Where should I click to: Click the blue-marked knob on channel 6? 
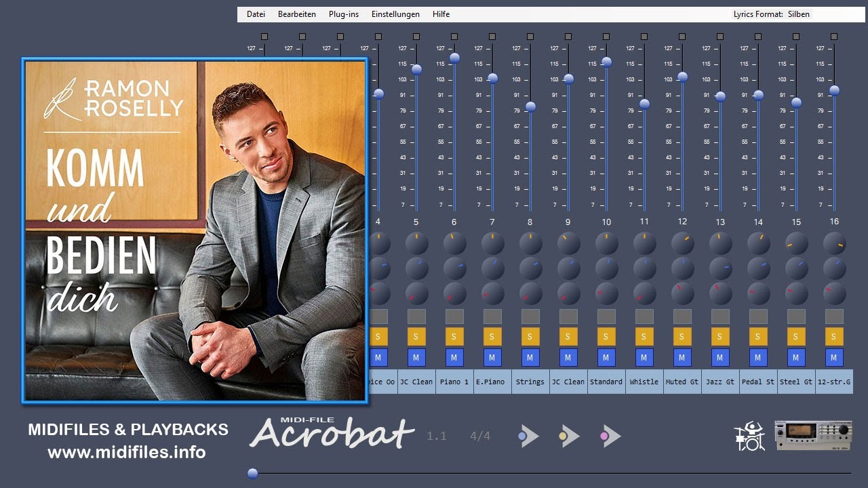454,268
